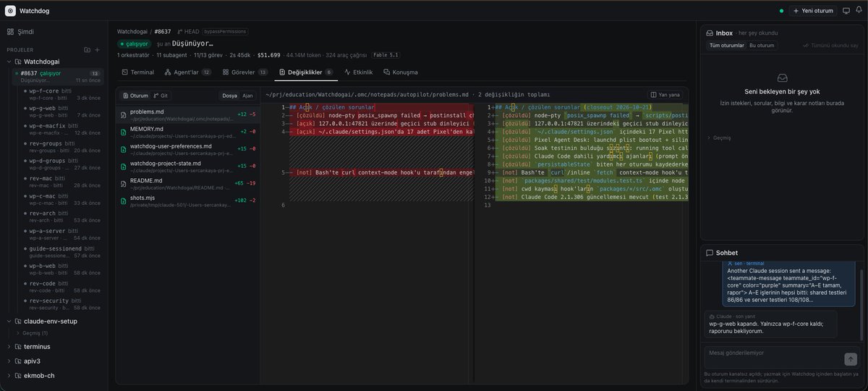Click the bypassPermissions badge
868x391 pixels.
click(225, 32)
